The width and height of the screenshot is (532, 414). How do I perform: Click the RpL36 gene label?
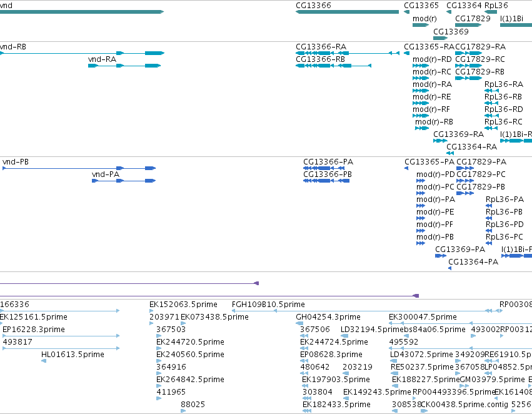496,6
